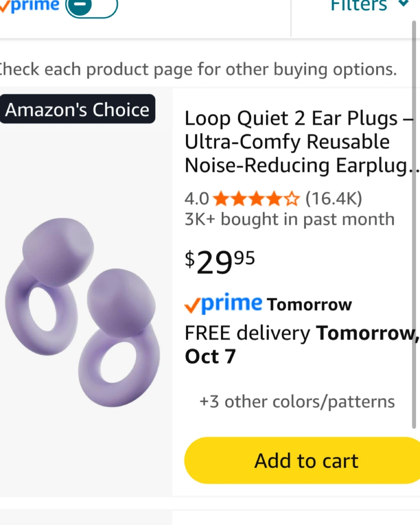Image resolution: width=420 pixels, height=525 pixels.
Task: Select the bold Tomorrow label beside Prime
Action: tap(310, 305)
